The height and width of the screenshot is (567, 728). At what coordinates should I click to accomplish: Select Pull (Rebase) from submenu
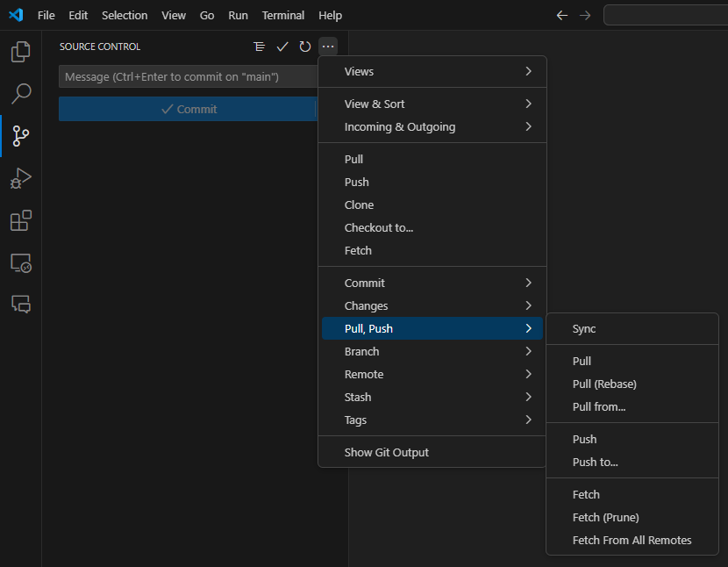[x=604, y=384]
